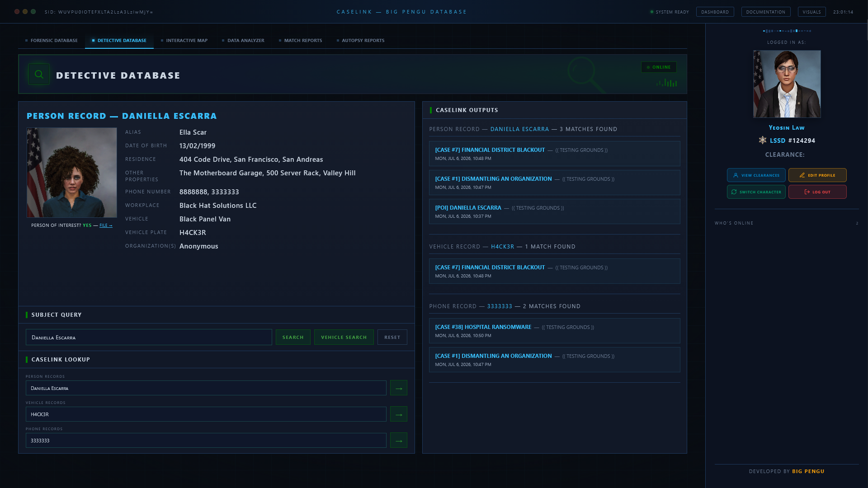Open Case #7 under Person Record matches
This screenshot has width=868, height=488.
click(x=555, y=154)
